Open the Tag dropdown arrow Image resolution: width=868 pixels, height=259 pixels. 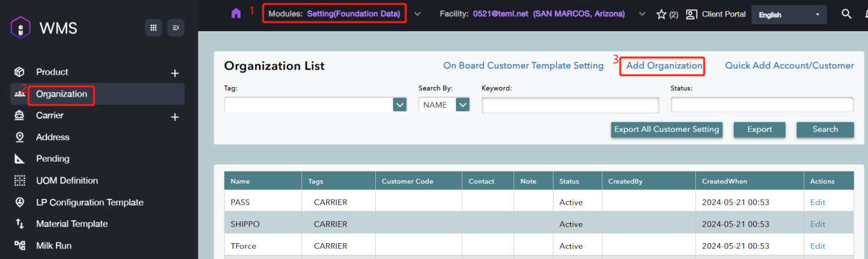(400, 104)
